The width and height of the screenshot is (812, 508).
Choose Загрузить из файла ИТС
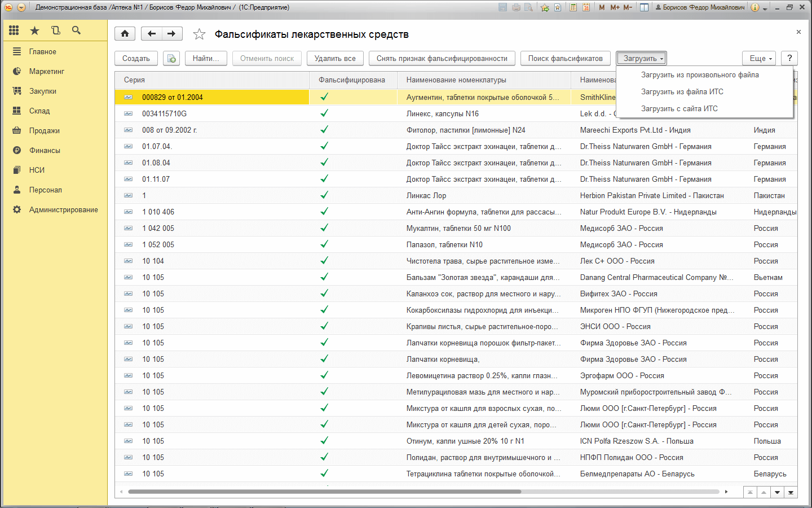pyautogui.click(x=682, y=91)
